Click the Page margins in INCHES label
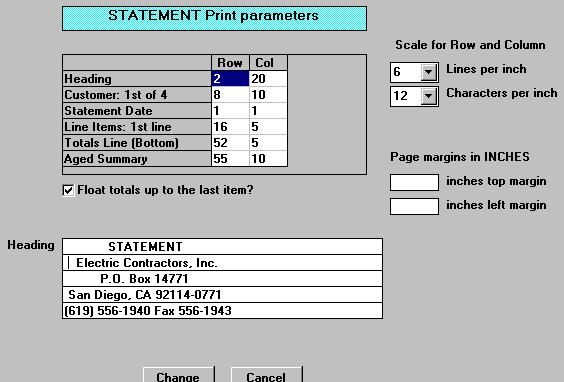 460,157
